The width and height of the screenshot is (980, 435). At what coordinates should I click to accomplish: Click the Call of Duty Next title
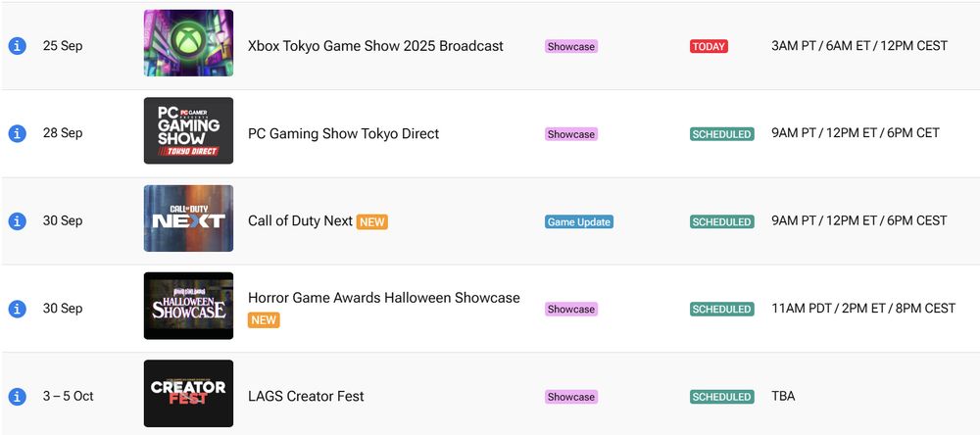pos(301,220)
